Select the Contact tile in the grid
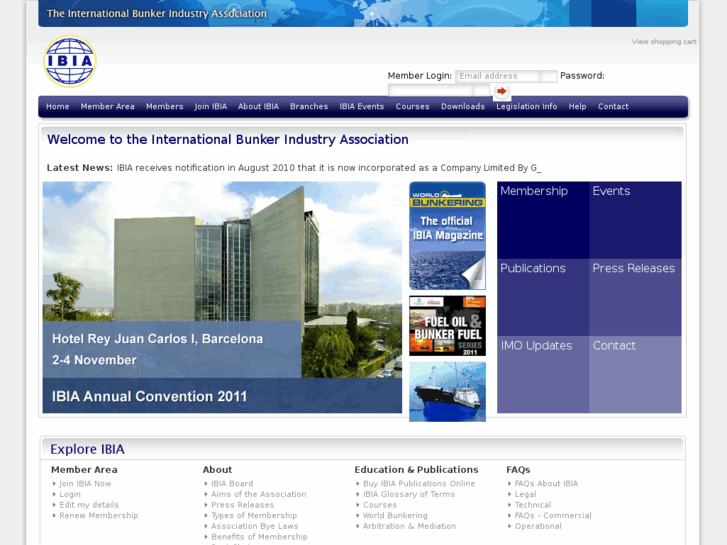The width and height of the screenshot is (727, 545). 636,374
